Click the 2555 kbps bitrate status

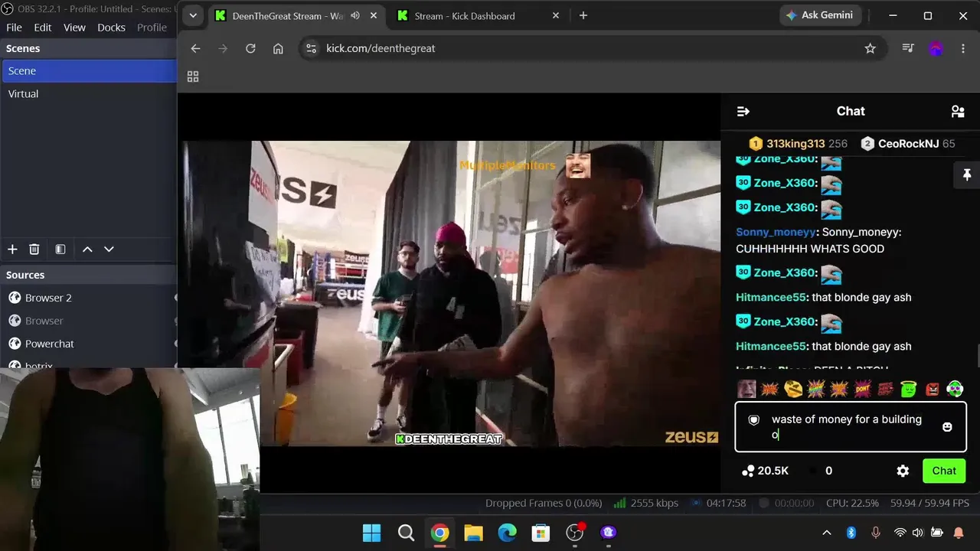click(645, 504)
